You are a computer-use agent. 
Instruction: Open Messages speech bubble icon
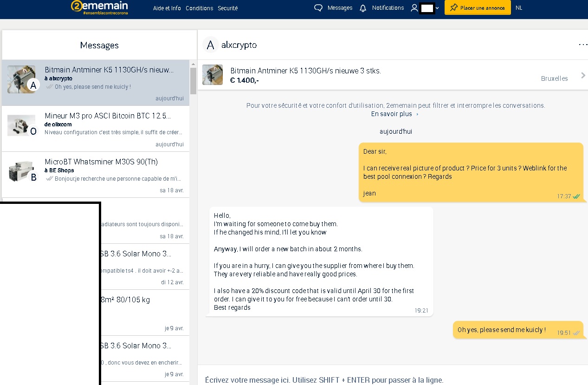[x=318, y=8]
